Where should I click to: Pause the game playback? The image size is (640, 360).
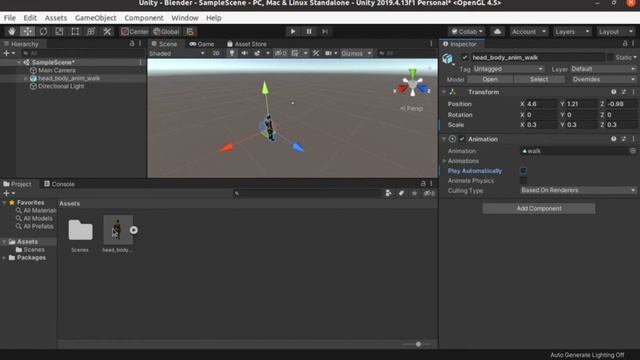click(x=309, y=31)
